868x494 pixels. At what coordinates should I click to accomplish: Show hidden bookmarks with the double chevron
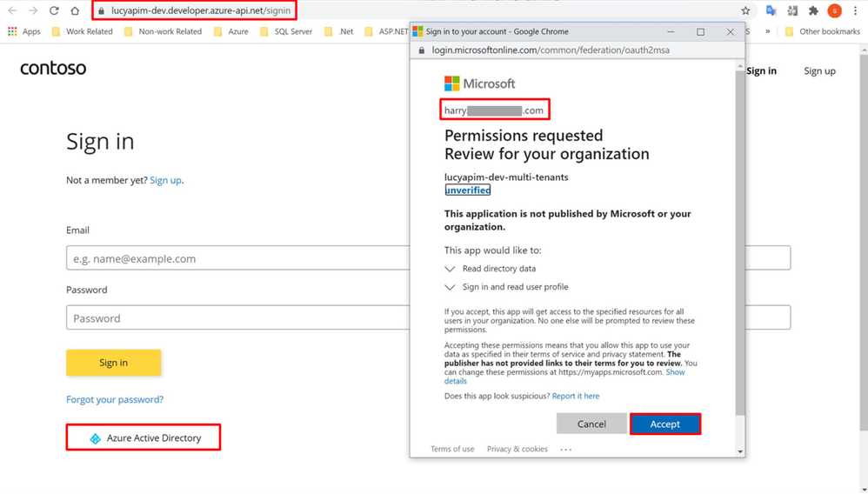click(x=767, y=31)
